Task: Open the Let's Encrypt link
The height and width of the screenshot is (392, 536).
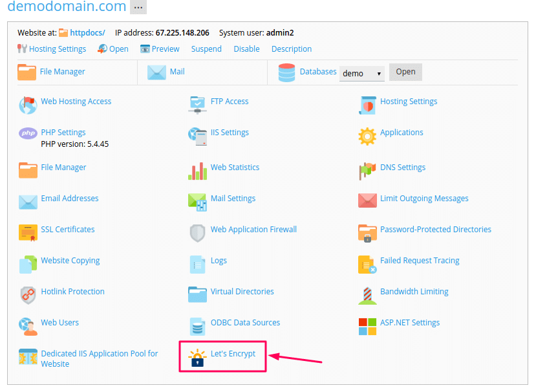Action: coord(233,354)
